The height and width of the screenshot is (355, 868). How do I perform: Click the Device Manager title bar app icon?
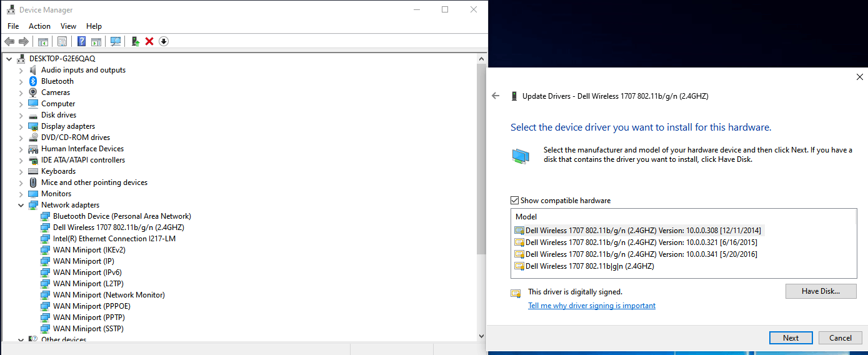11,10
